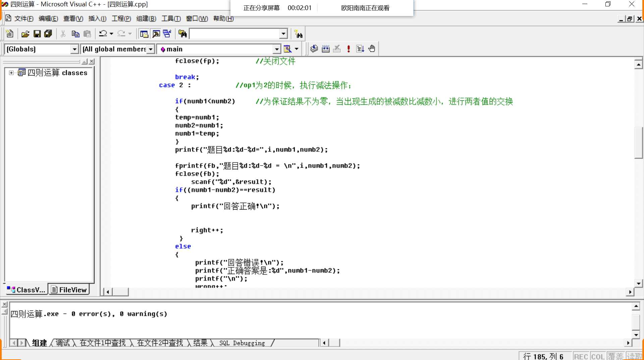Click the Build project icon
Viewport: 644px width, 360px height.
pyautogui.click(x=326, y=49)
